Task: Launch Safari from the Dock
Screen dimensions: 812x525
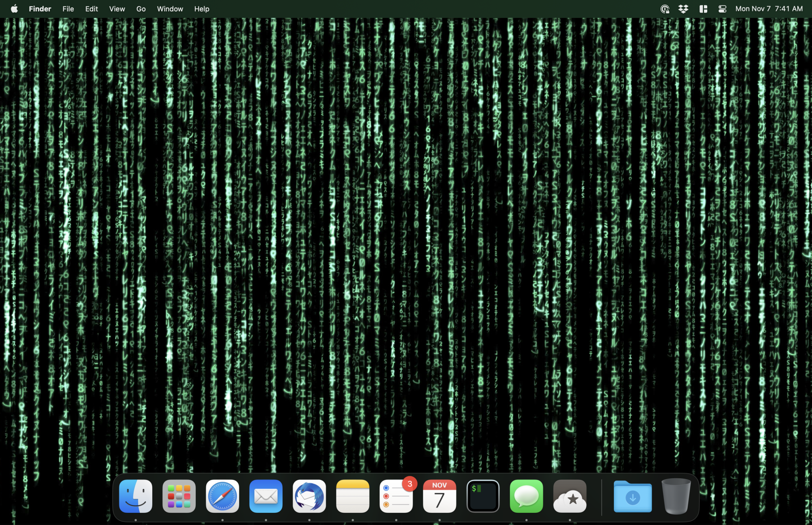Action: point(222,496)
